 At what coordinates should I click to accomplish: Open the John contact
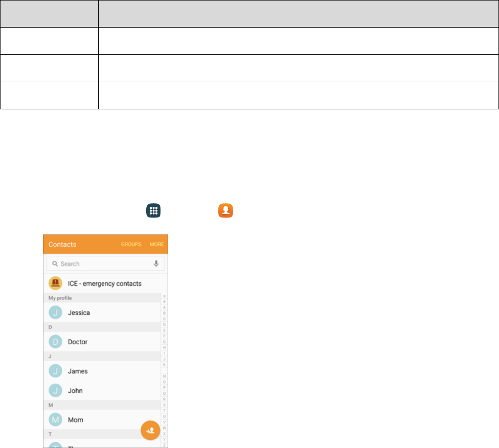click(102, 390)
